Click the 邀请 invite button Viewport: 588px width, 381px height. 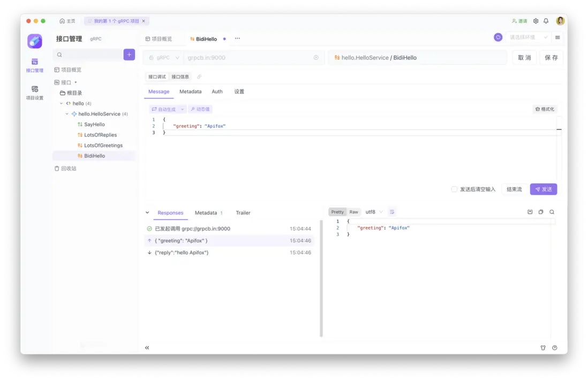pyautogui.click(x=520, y=21)
